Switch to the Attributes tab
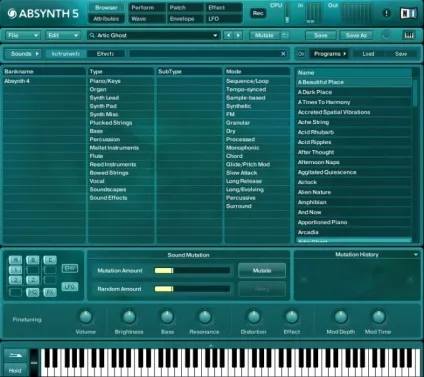This screenshot has width=424, height=377. click(106, 19)
